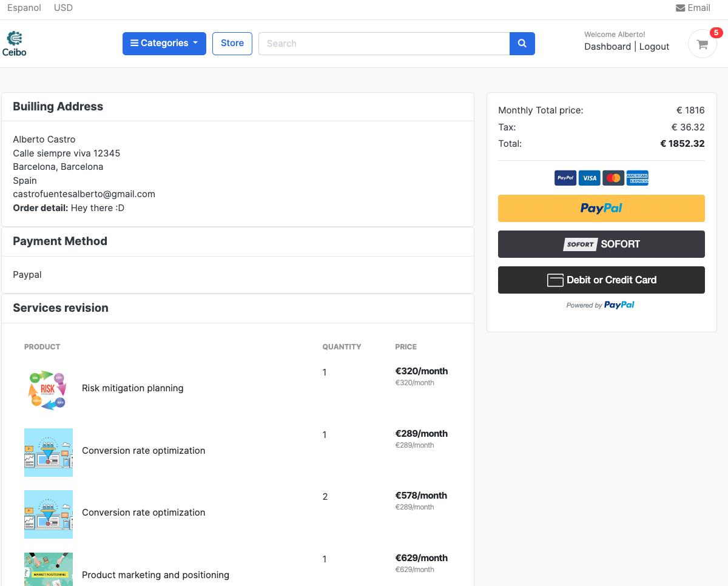Click the Payment Method heading
728x586 pixels.
[x=60, y=241]
